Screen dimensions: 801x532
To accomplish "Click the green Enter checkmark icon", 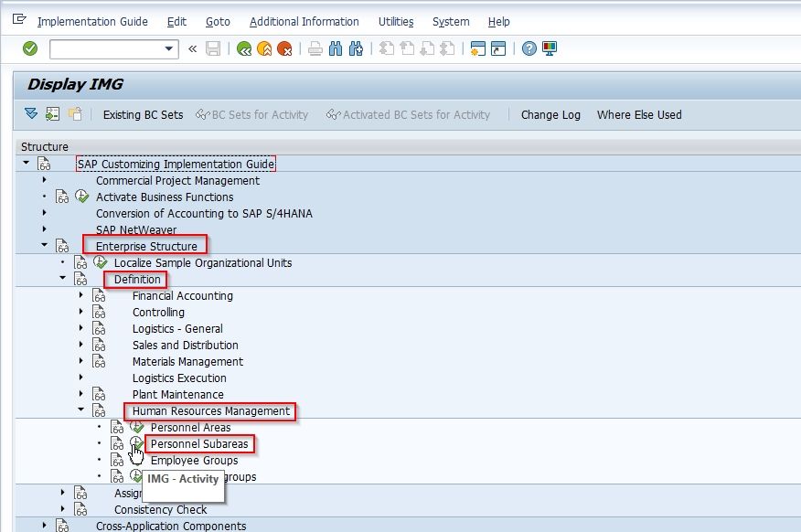I will pos(30,48).
